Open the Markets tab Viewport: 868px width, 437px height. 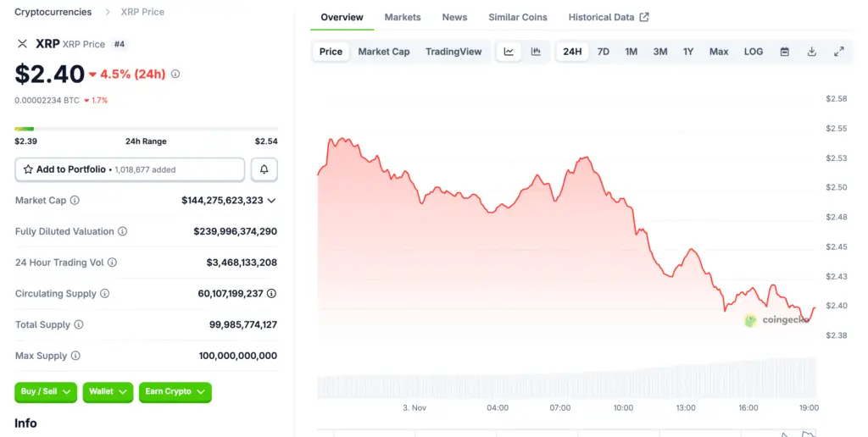pos(403,17)
